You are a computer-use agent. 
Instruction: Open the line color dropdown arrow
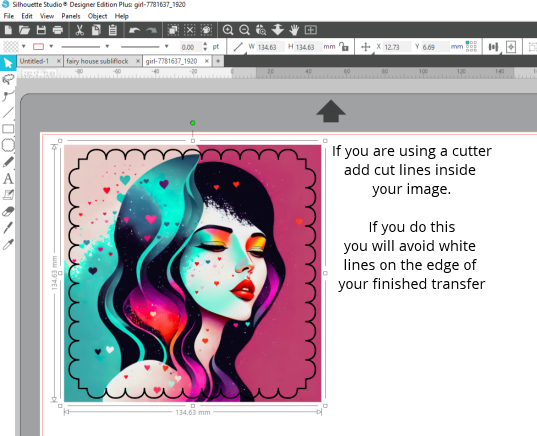pos(51,46)
